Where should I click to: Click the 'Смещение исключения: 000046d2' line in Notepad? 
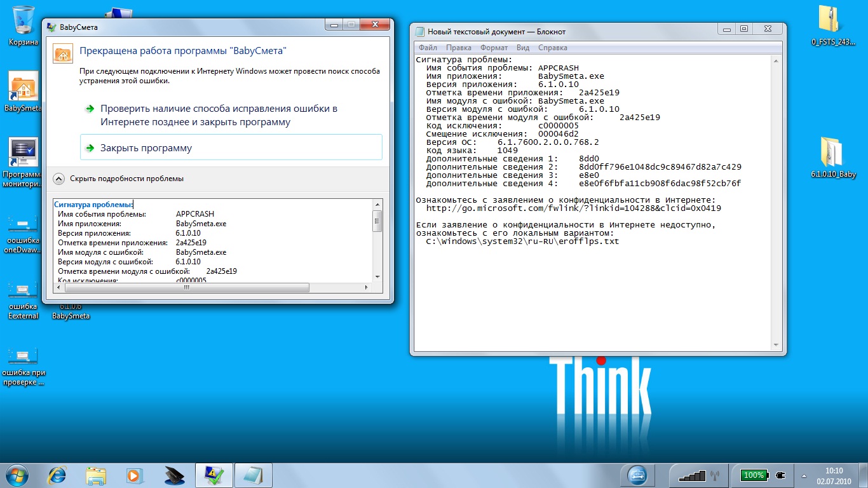(x=503, y=134)
